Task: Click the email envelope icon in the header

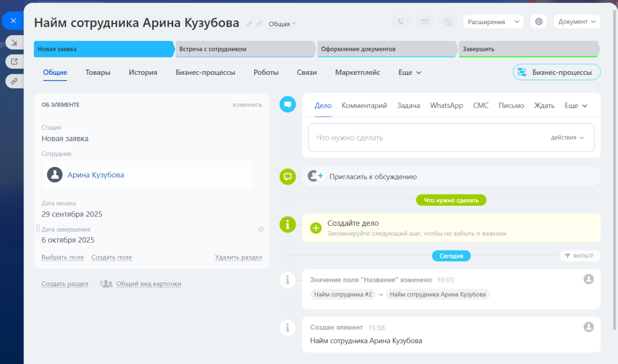Action: point(424,22)
